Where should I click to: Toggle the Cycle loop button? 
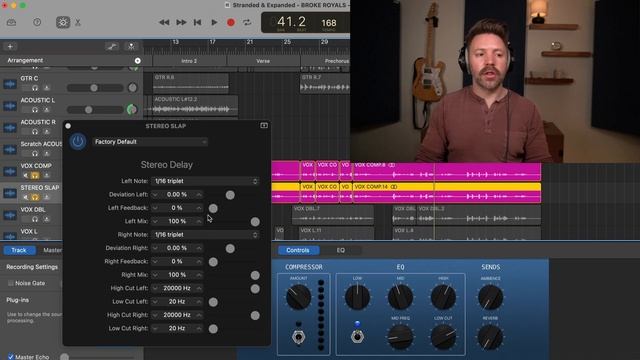[247, 22]
